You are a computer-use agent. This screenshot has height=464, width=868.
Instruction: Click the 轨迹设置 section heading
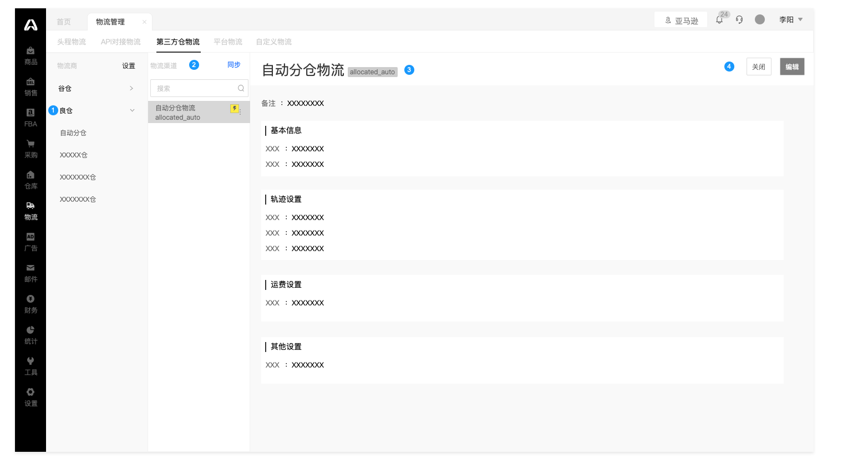[286, 199]
